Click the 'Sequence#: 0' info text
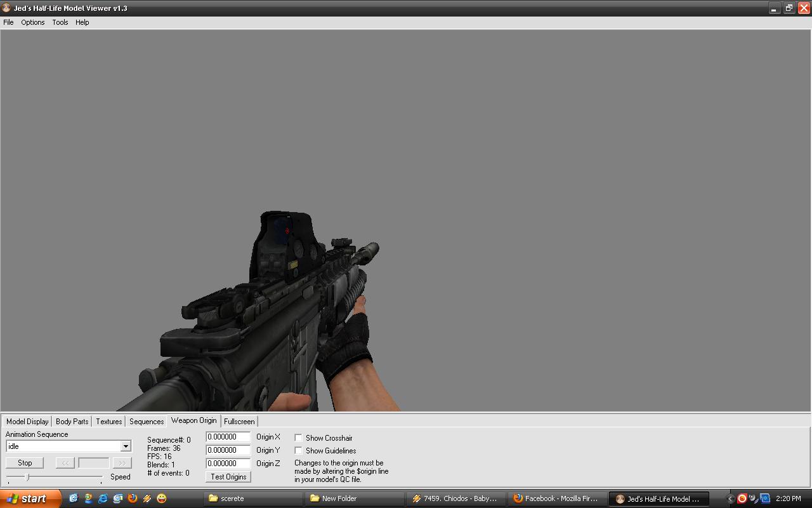This screenshot has width=812, height=508. (169, 440)
